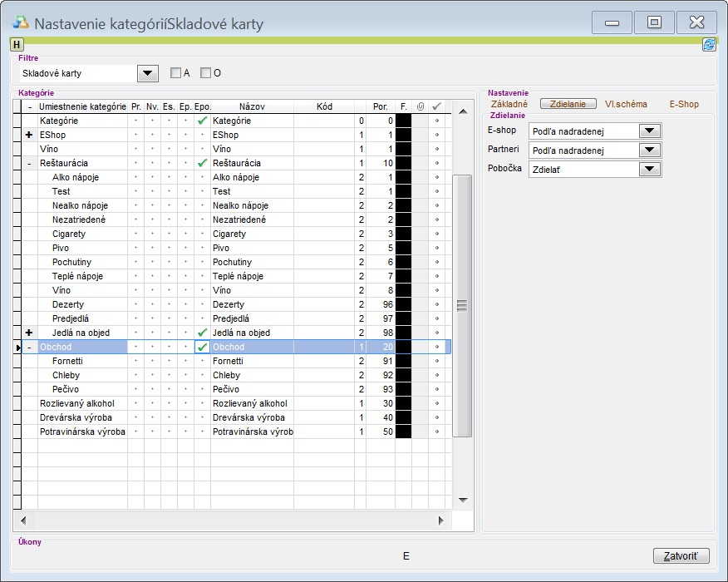Click the application logo icon in title bar

[x=22, y=22]
